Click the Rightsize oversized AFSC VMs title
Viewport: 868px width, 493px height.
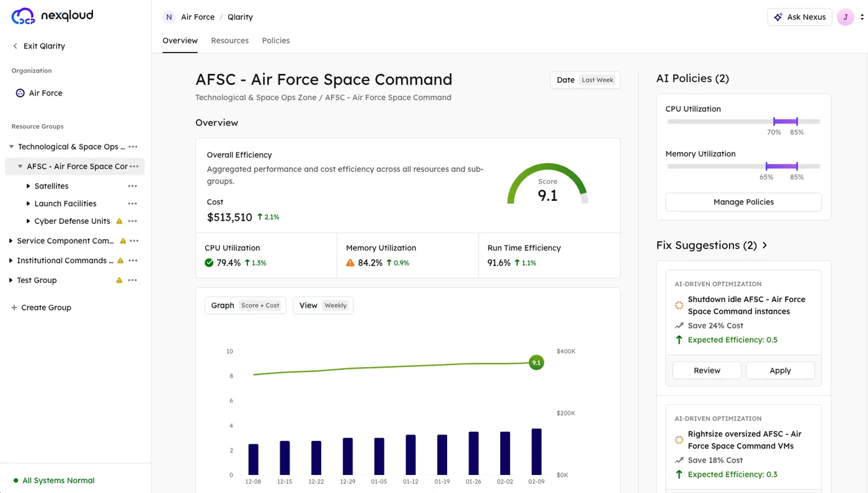(x=745, y=440)
